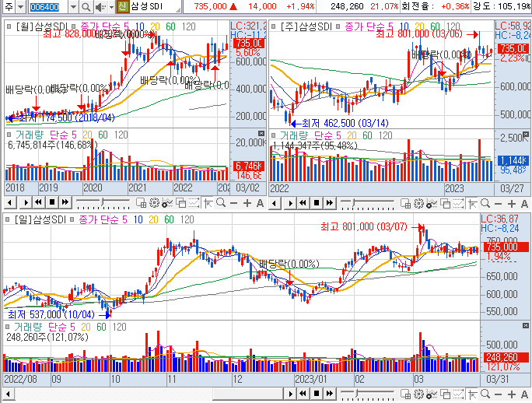Viewport: 532px width, 403px height.
Task: Open chart layout grid icon on daily chart
Action: [406, 394]
